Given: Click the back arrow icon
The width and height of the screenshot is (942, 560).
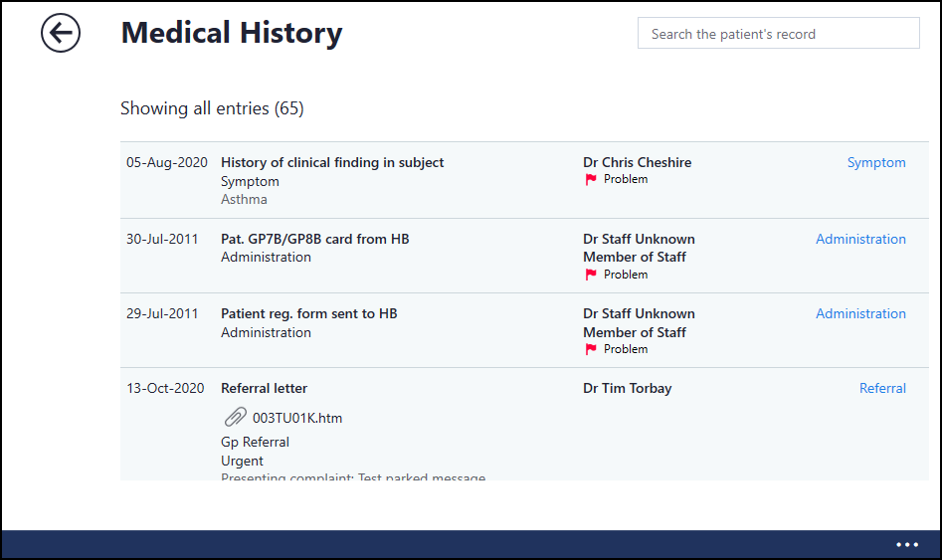Looking at the screenshot, I should pos(61,34).
